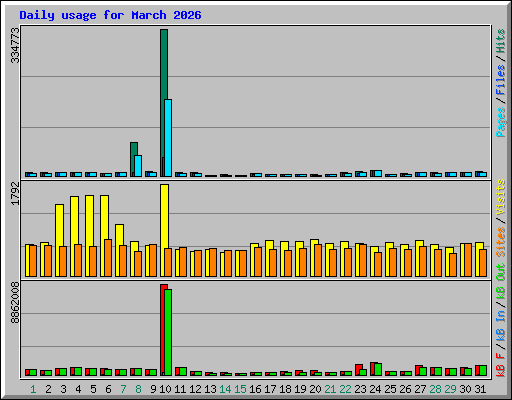Click the Files legend label
The image size is (512, 400).
(500, 80)
